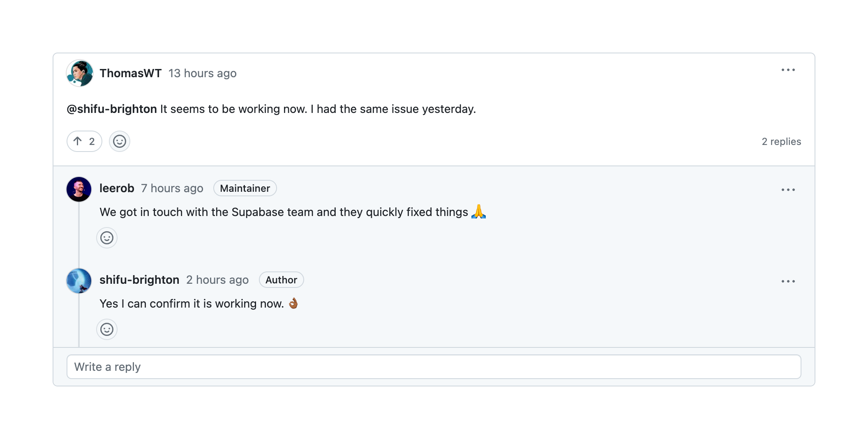Add emoji reaction to leerob's reply
Image resolution: width=868 pixels, height=439 pixels.
click(x=107, y=238)
